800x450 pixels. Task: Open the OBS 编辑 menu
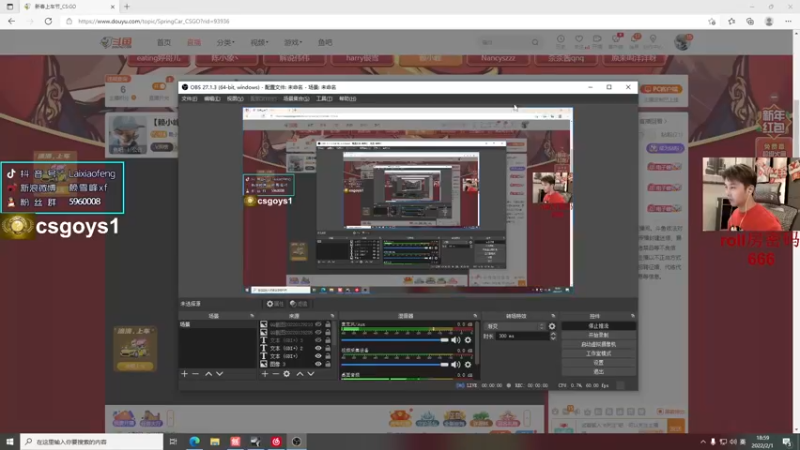[212, 99]
